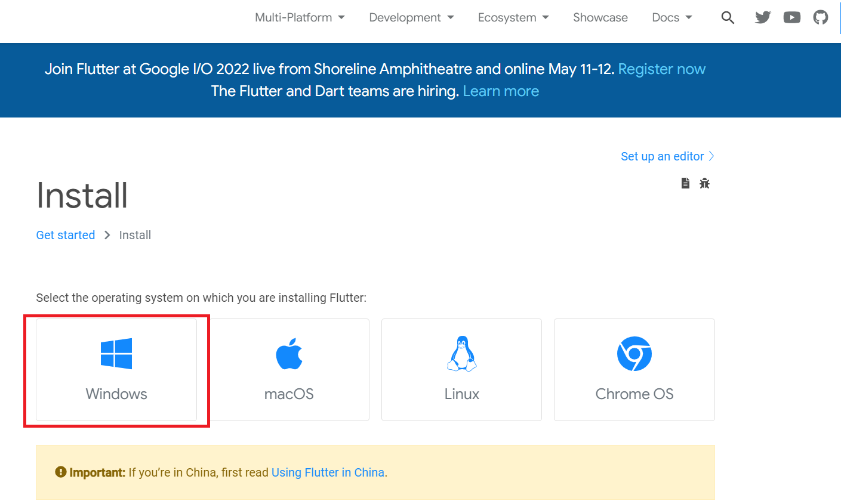
Task: Open the YouTube channel icon
Action: coord(792,17)
